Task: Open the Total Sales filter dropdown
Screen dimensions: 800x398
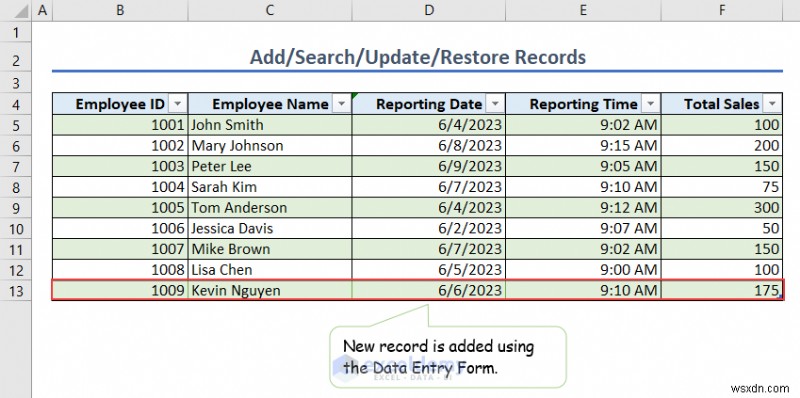Action: [x=772, y=104]
